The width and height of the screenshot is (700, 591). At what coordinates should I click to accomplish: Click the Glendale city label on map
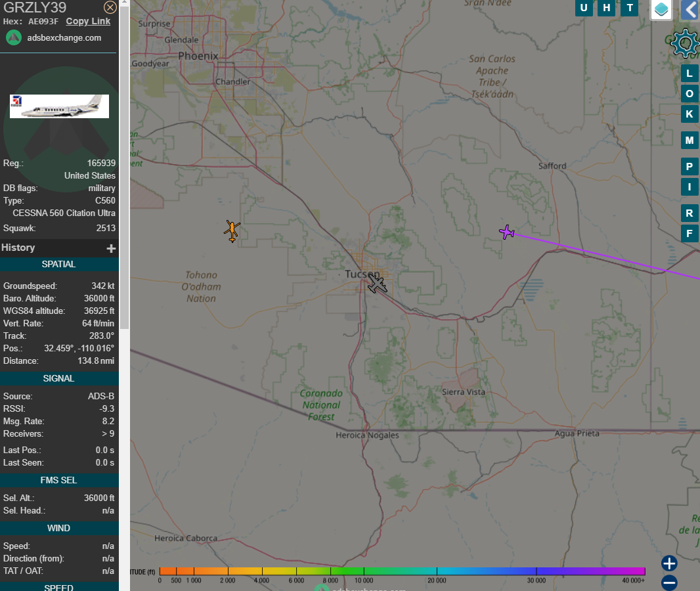pos(181,40)
